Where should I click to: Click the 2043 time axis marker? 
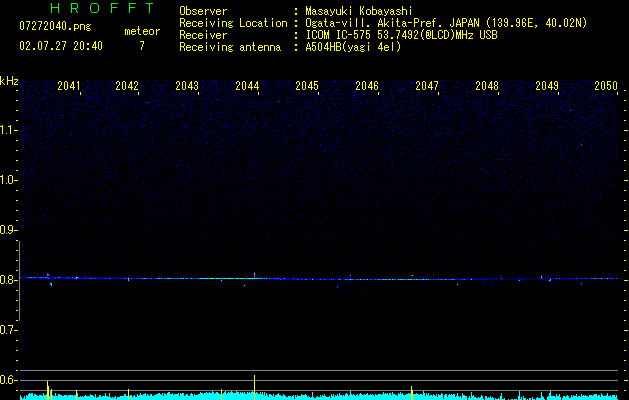[187, 86]
